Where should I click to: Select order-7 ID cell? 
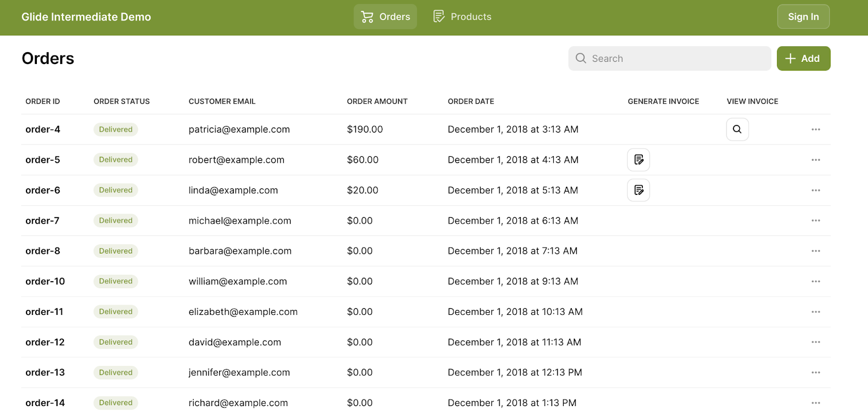pyautogui.click(x=42, y=220)
